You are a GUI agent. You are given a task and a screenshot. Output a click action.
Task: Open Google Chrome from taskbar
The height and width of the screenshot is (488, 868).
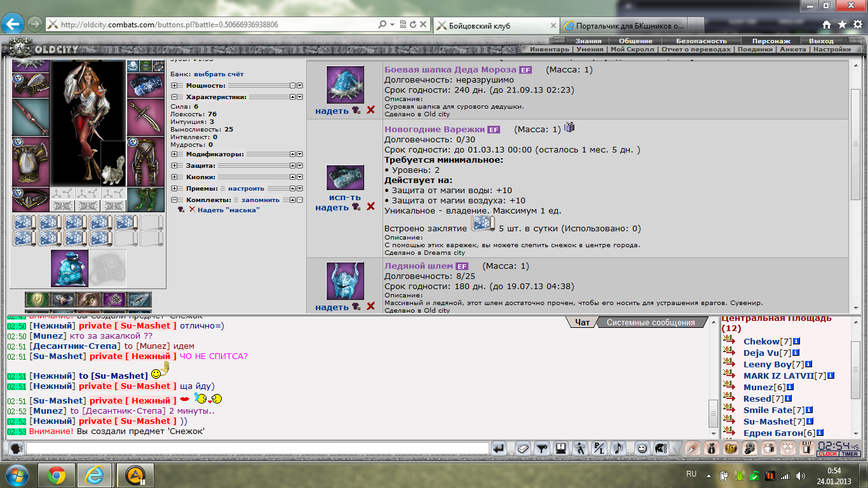56,475
